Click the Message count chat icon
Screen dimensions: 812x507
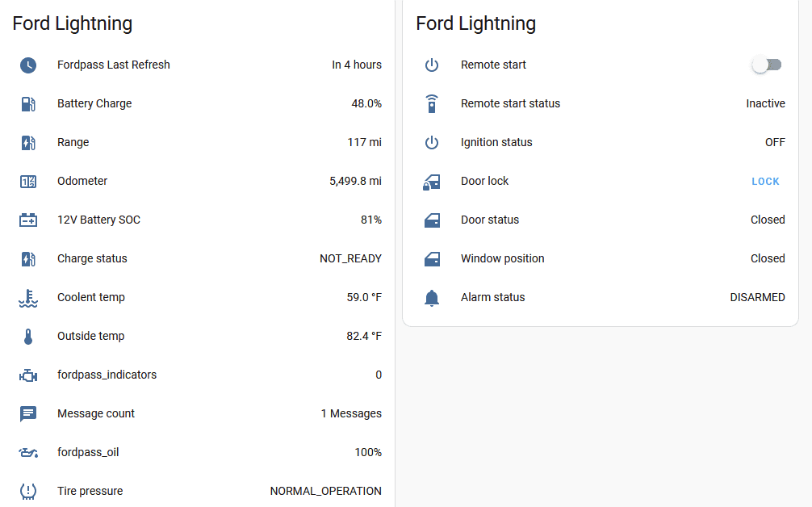28,414
